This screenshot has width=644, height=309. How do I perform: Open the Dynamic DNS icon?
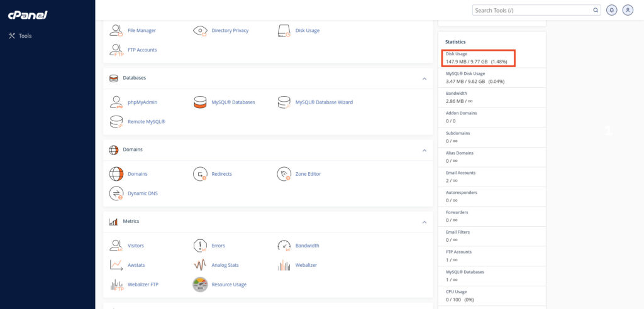(x=116, y=193)
